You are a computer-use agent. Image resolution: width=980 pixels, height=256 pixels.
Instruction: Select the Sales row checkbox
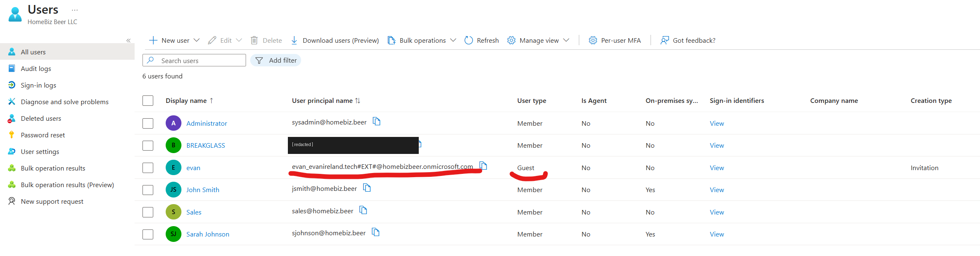click(x=148, y=212)
